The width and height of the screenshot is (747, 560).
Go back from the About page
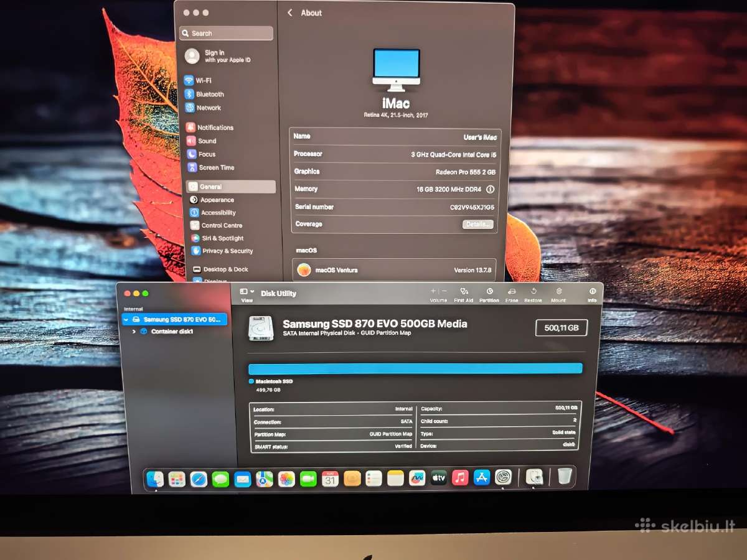290,12
